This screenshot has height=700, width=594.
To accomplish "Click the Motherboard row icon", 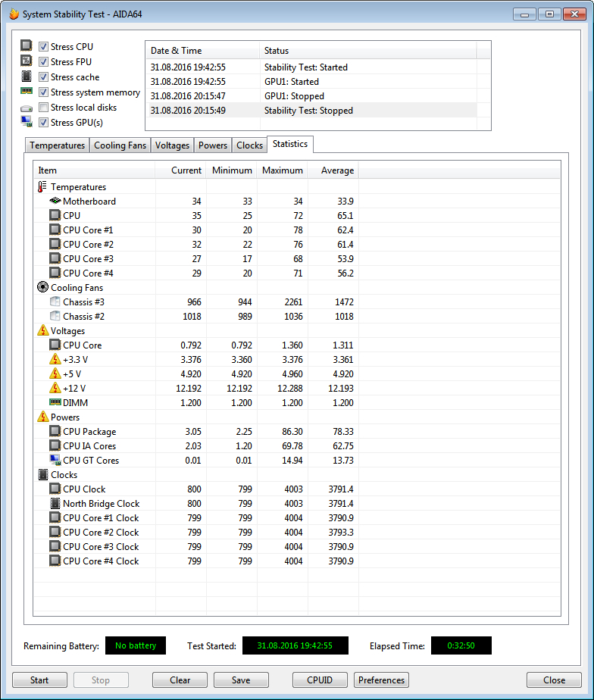I will click(x=55, y=201).
